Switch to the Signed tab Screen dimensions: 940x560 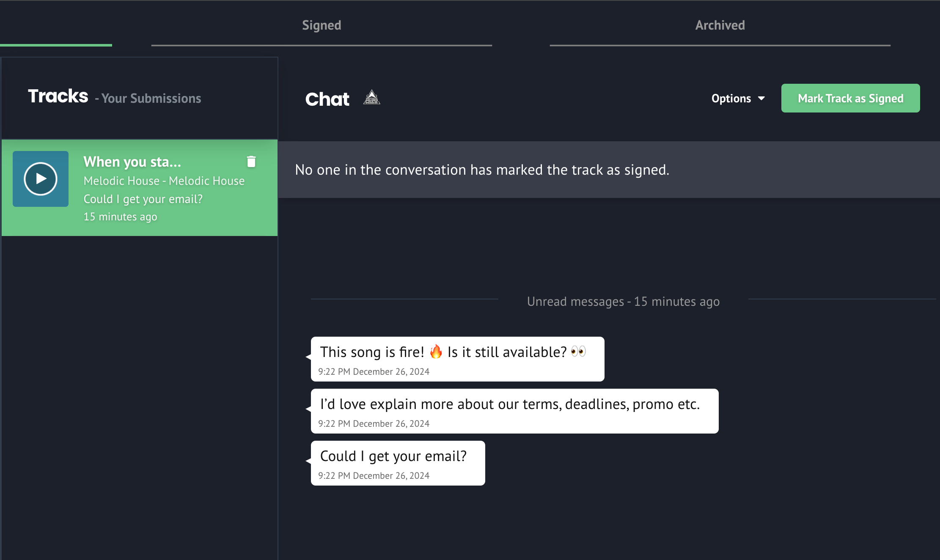point(322,25)
